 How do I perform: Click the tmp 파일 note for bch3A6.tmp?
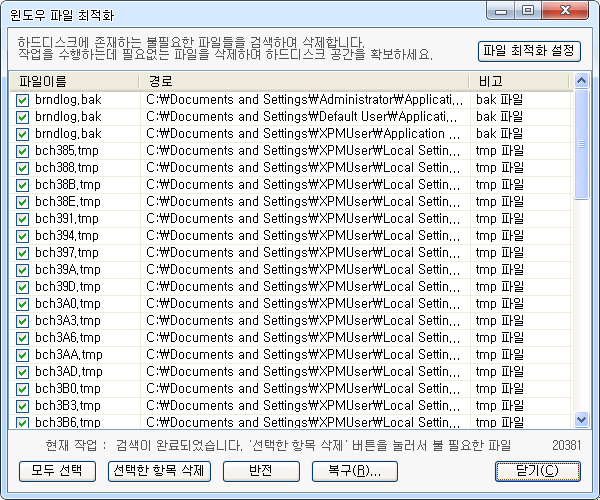500,338
